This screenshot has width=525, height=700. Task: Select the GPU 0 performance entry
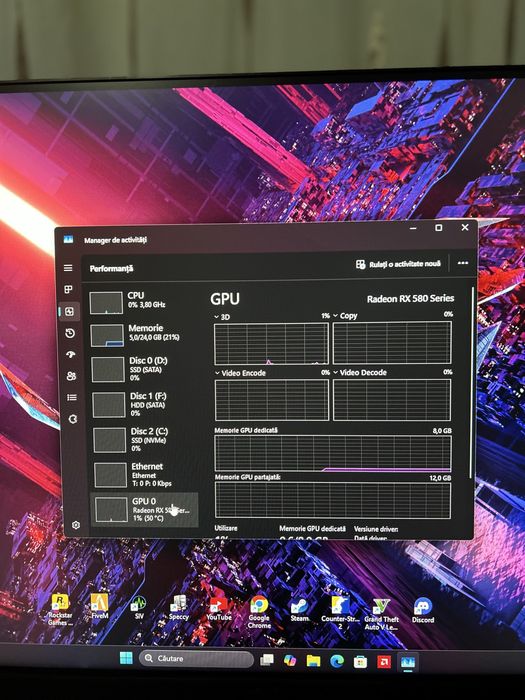pyautogui.click(x=145, y=509)
